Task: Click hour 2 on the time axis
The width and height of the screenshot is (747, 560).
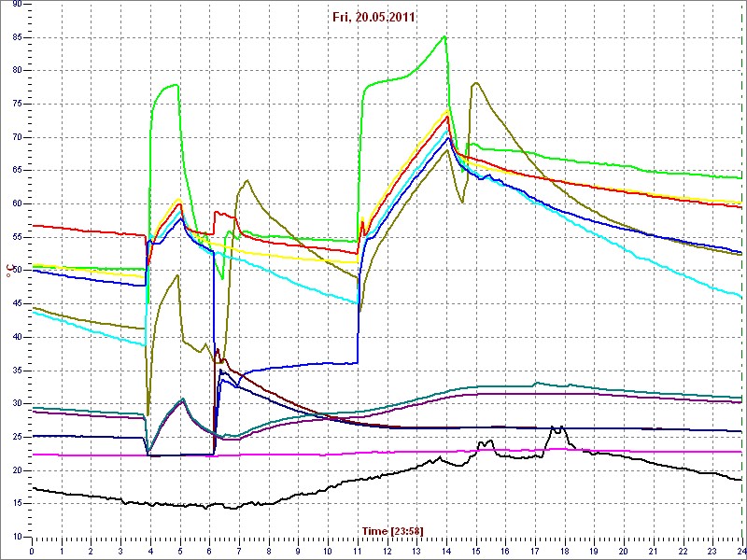Action: (x=91, y=549)
